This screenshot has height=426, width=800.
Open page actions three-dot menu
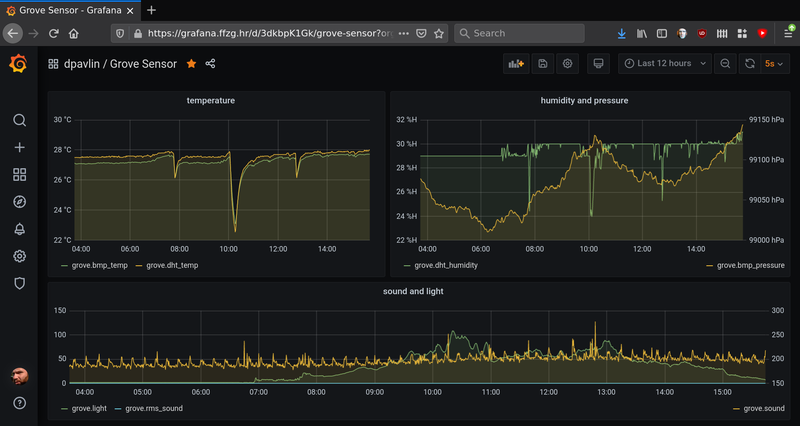pyautogui.click(x=404, y=33)
